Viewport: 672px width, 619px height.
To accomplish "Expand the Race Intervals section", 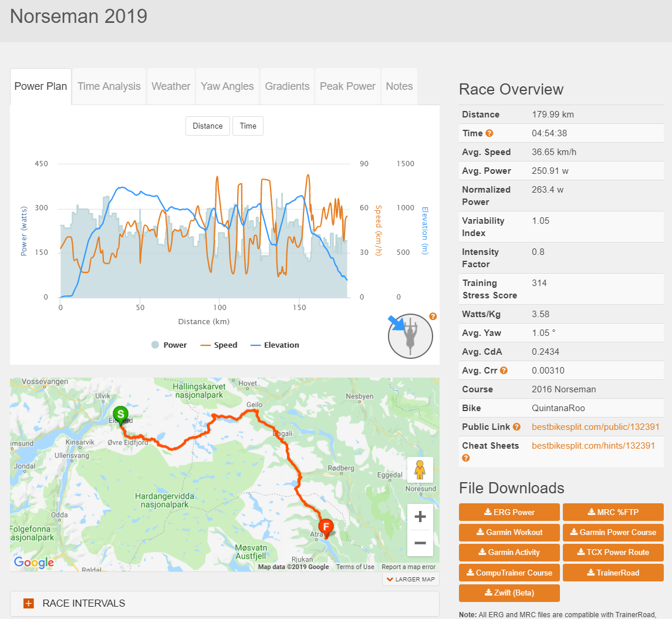I will (x=29, y=603).
